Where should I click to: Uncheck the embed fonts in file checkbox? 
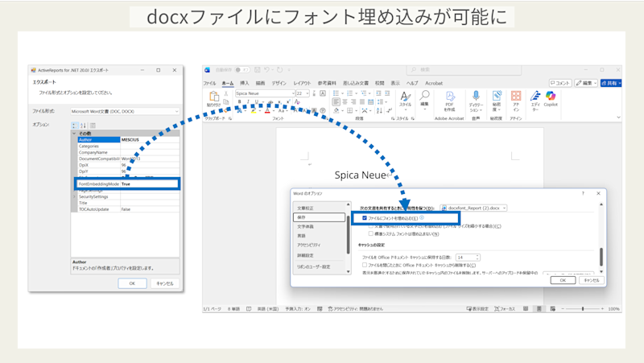[x=365, y=218]
